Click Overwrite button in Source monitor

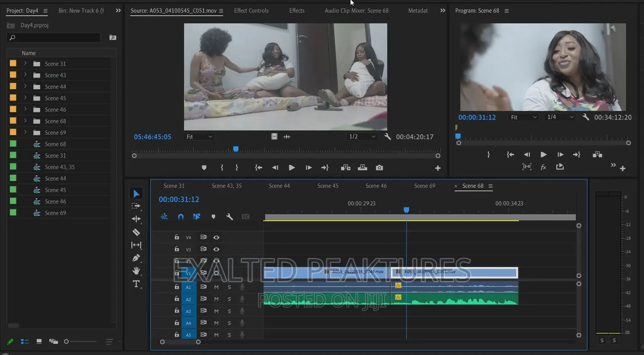click(x=362, y=168)
